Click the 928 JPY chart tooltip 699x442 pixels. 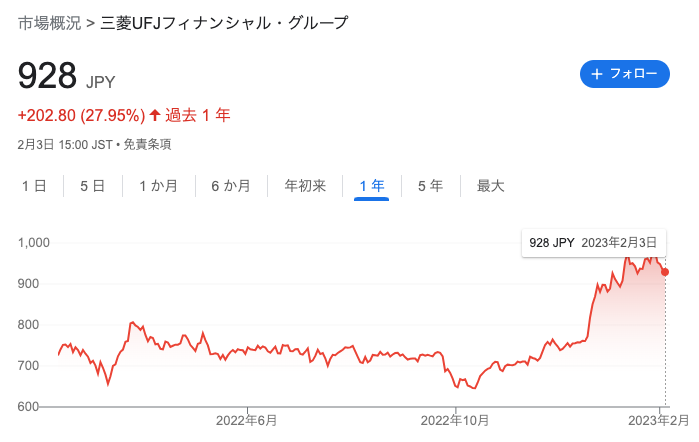[594, 243]
